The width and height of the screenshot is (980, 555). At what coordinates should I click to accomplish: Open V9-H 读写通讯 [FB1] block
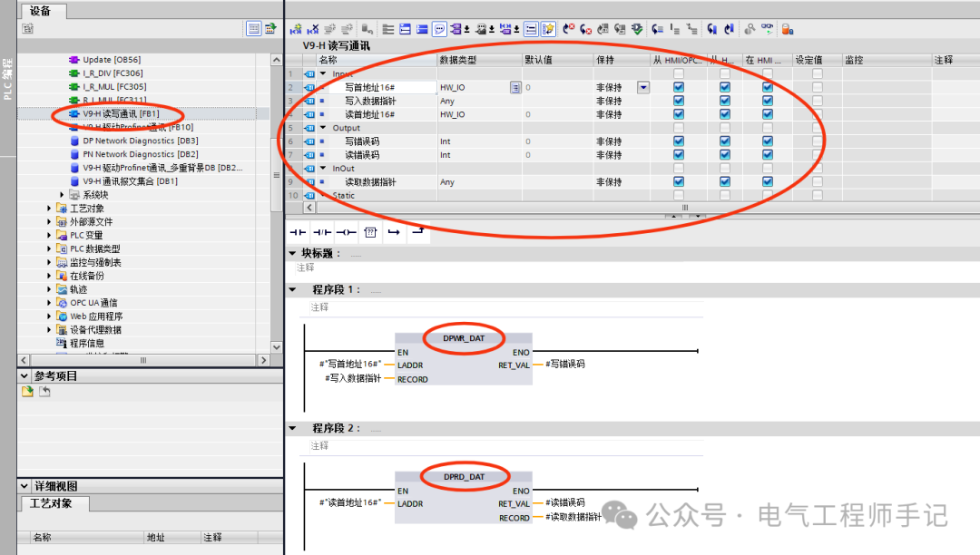click(x=122, y=113)
